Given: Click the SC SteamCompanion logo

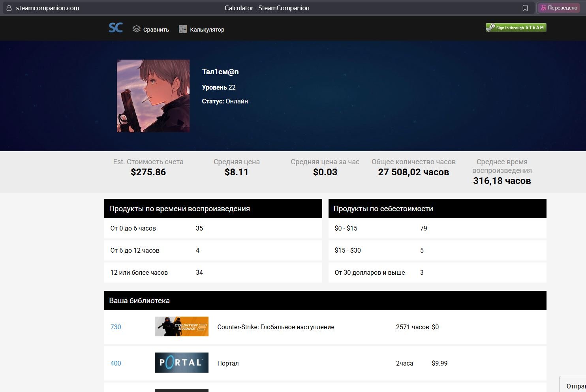Looking at the screenshot, I should pos(116,28).
